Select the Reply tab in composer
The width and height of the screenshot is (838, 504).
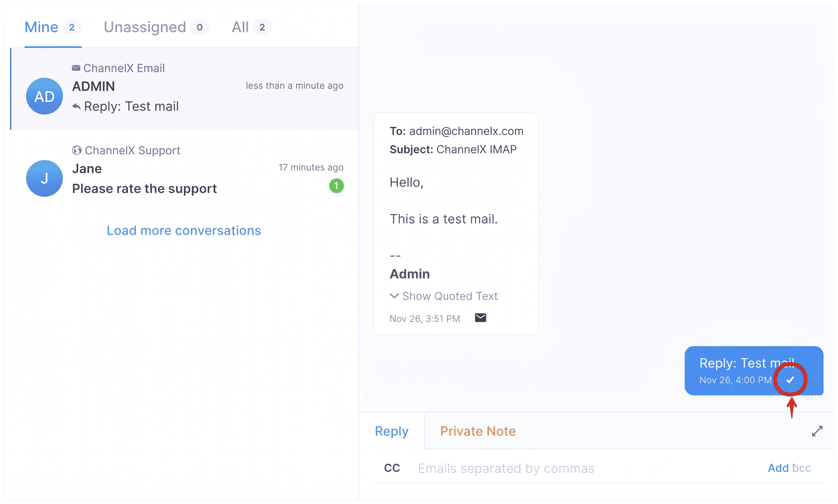tap(392, 431)
